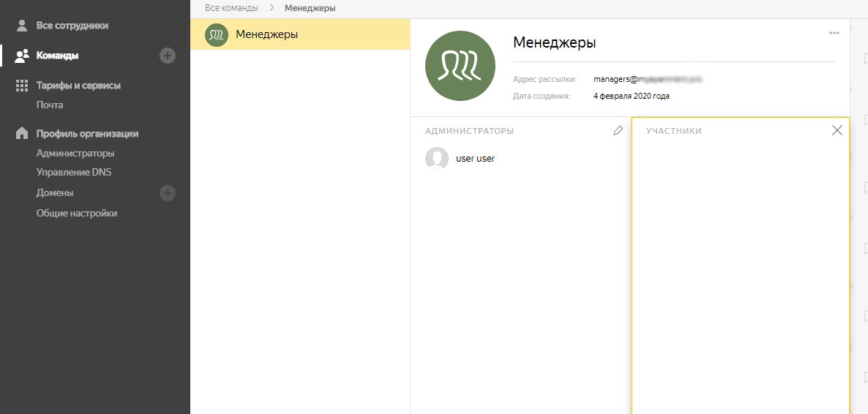Open Управление DNS settings
This screenshot has width=868, height=414.
[x=74, y=172]
